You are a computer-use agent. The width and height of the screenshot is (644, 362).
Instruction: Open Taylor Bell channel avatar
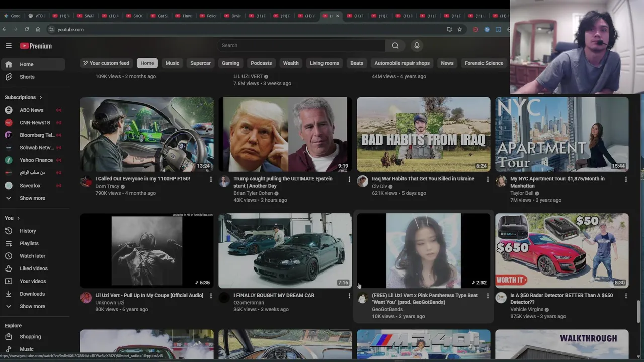tap(501, 182)
